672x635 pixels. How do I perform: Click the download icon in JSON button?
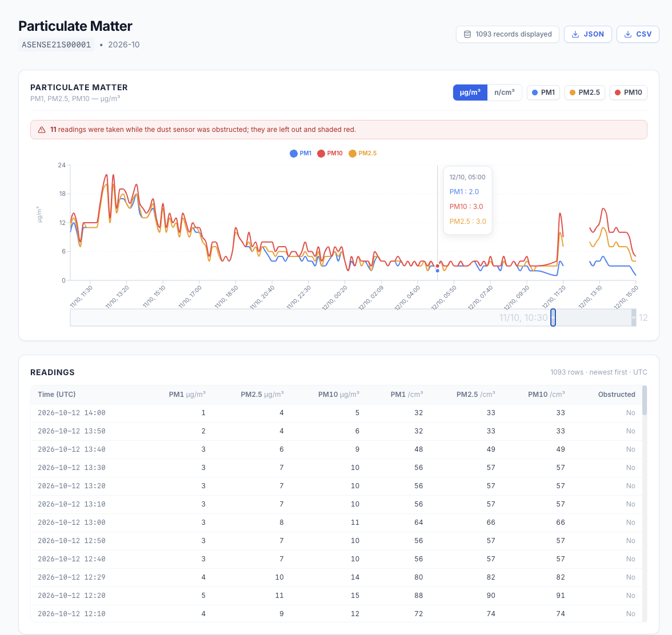(575, 34)
